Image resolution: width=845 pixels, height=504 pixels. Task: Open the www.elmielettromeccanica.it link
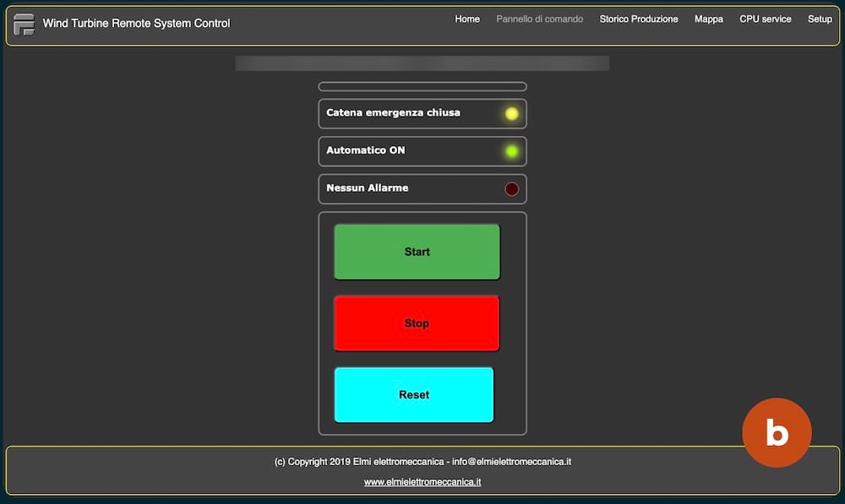(x=422, y=482)
